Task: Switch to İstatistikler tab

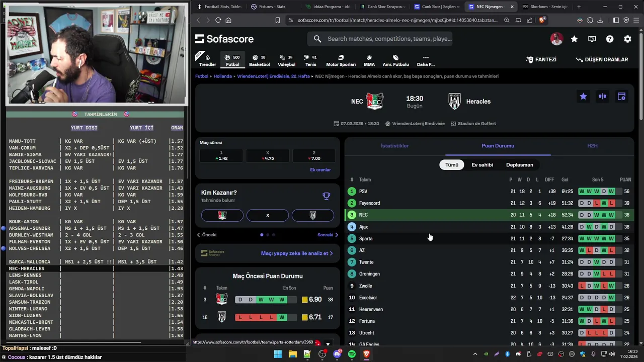Action: coord(394,146)
